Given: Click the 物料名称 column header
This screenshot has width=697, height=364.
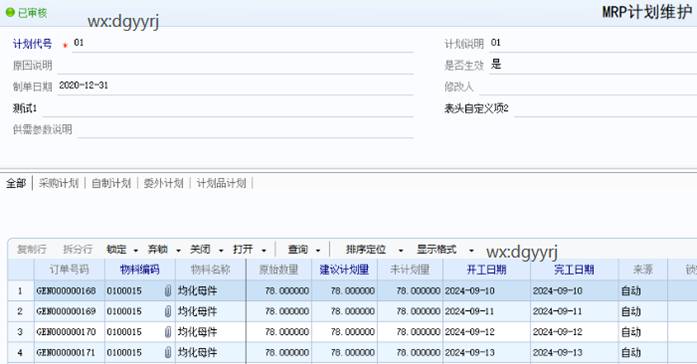Looking at the screenshot, I should [211, 270].
